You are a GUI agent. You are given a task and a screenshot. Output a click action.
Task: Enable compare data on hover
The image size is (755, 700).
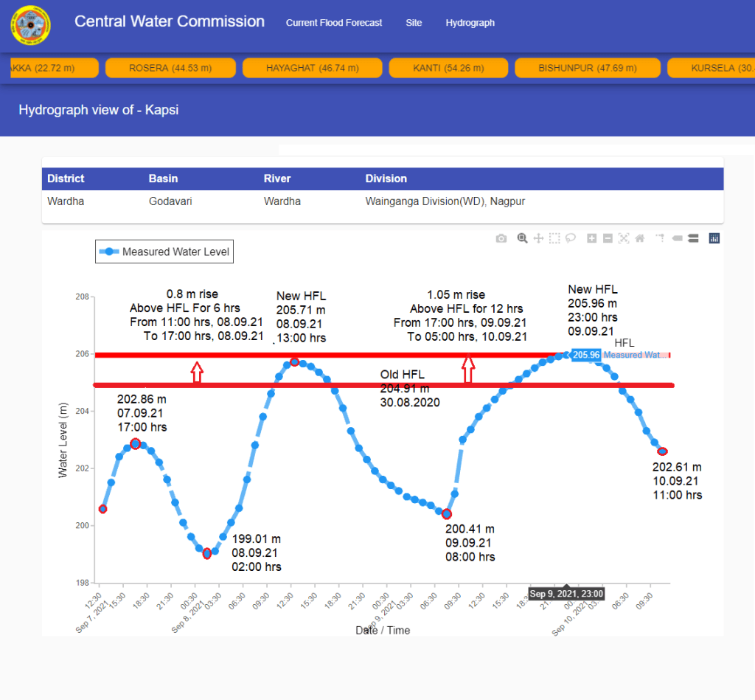(x=693, y=238)
